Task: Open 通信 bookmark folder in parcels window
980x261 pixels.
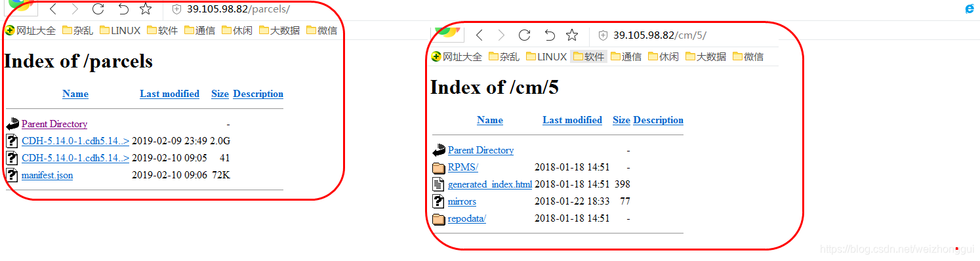Action: pos(199,30)
